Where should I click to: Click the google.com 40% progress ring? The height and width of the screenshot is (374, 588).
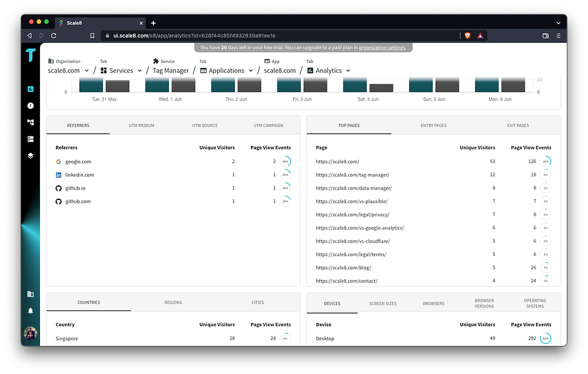286,161
